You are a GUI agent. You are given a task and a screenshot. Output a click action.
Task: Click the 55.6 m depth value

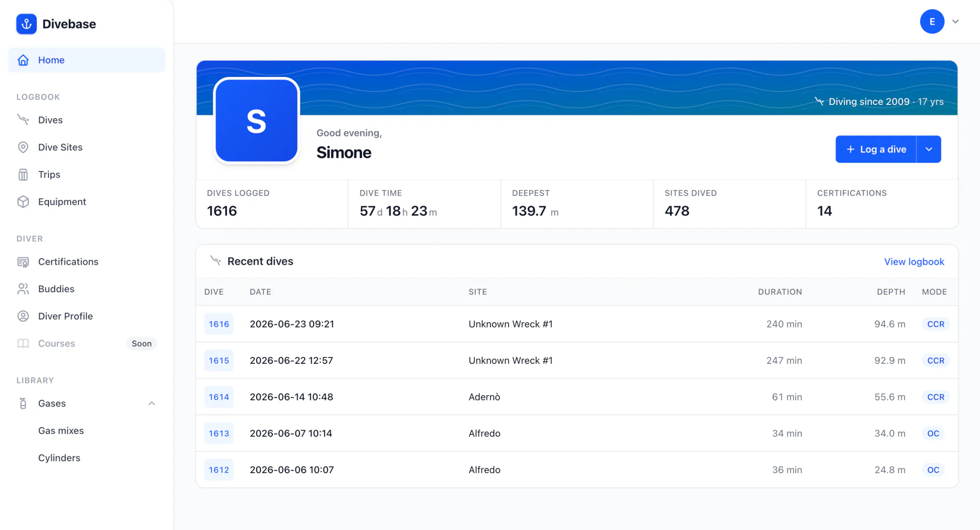(890, 397)
